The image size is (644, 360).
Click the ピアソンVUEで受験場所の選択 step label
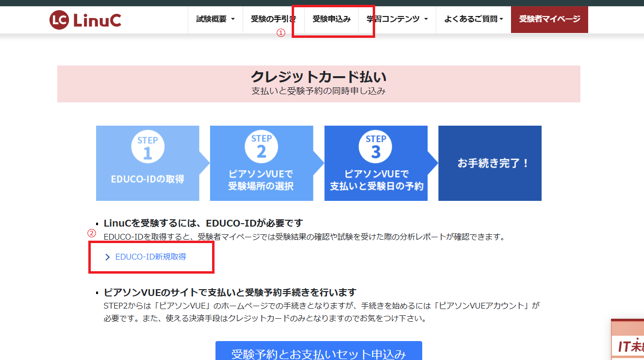coord(261,180)
